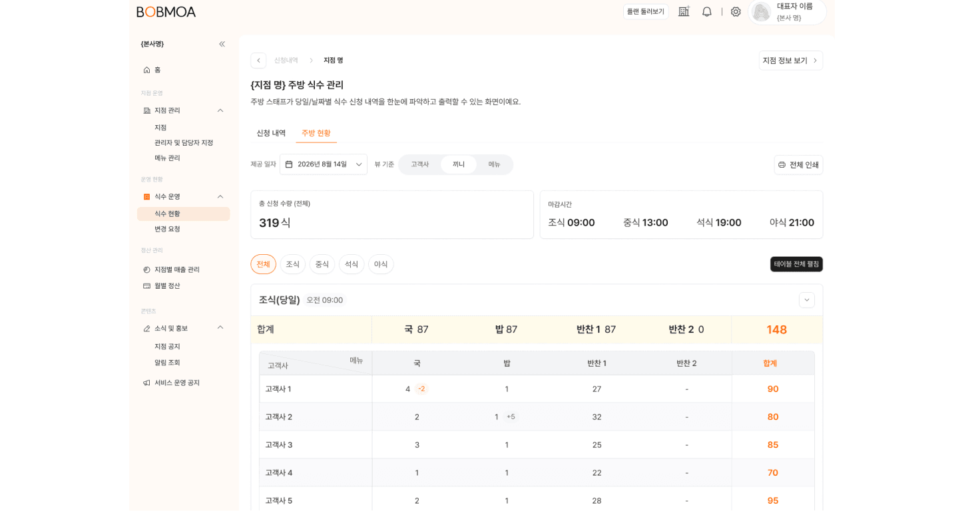Select the 고객사 view option
The width and height of the screenshot is (980, 511).
click(x=420, y=164)
